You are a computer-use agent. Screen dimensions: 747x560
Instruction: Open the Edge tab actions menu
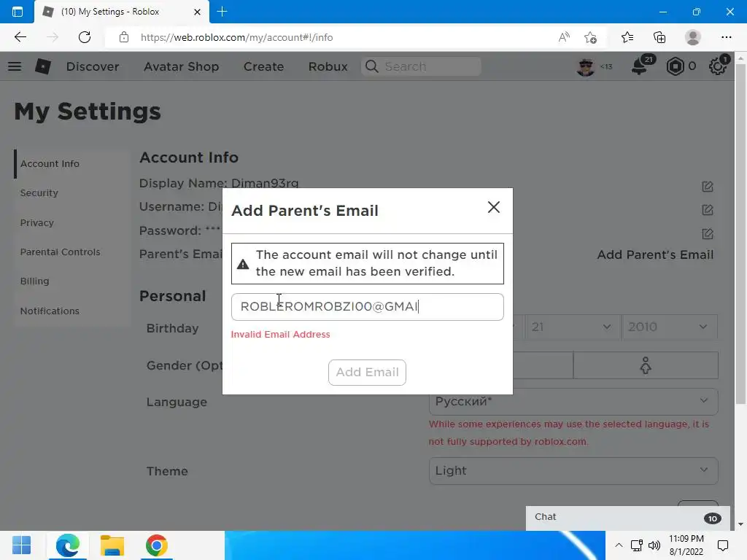coord(18,12)
